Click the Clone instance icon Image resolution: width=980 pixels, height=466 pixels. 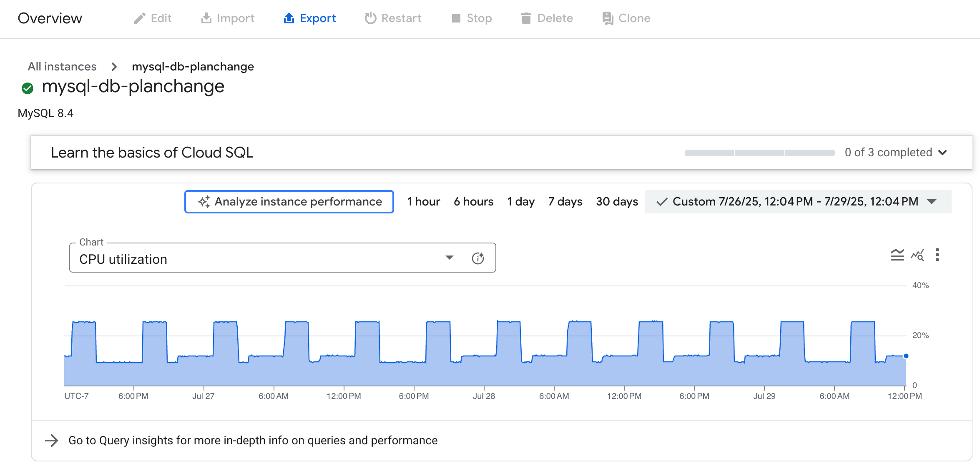[607, 18]
